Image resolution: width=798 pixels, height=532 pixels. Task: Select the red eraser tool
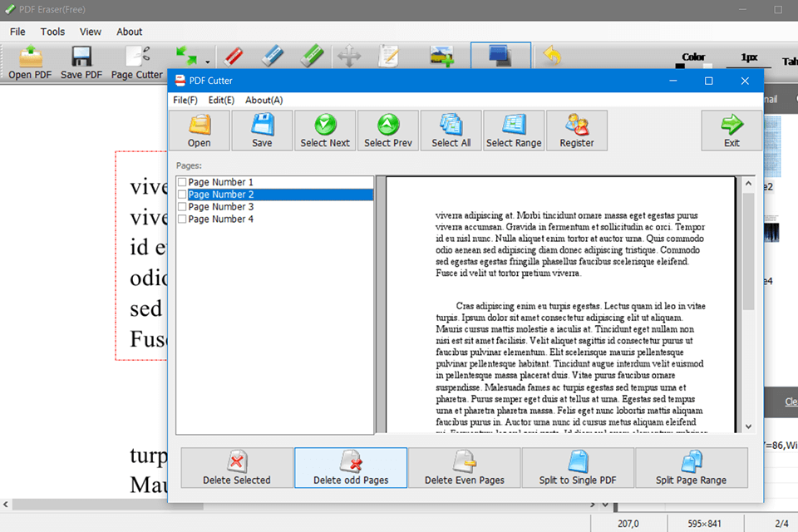click(234, 56)
